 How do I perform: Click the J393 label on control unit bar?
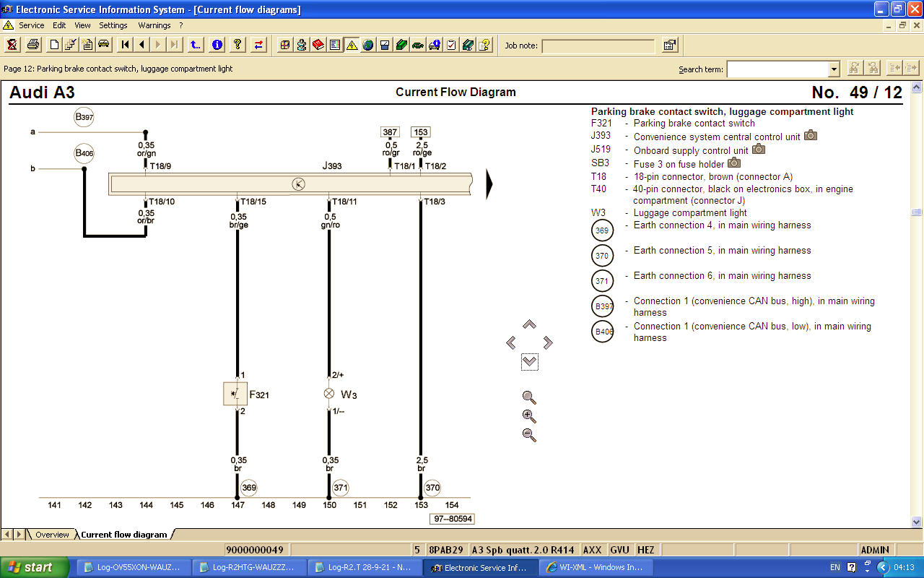click(332, 166)
